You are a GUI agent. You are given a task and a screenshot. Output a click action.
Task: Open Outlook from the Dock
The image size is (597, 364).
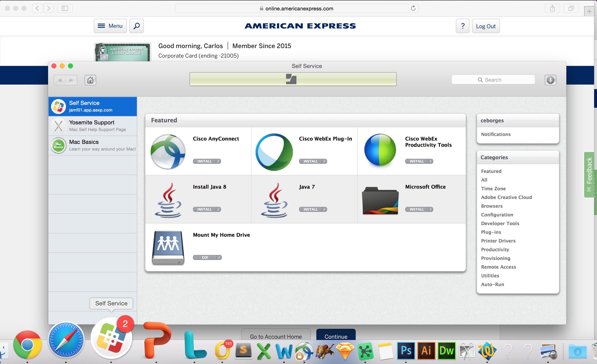223,351
